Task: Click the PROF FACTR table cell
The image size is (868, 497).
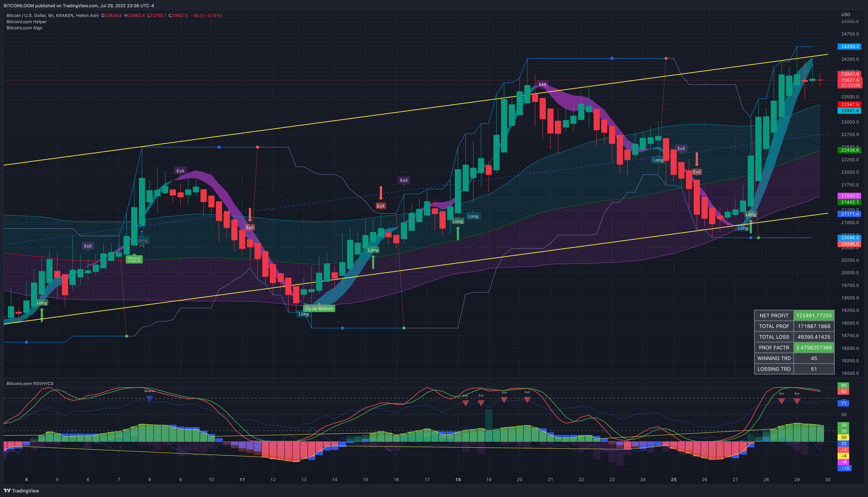Action: [x=774, y=348]
